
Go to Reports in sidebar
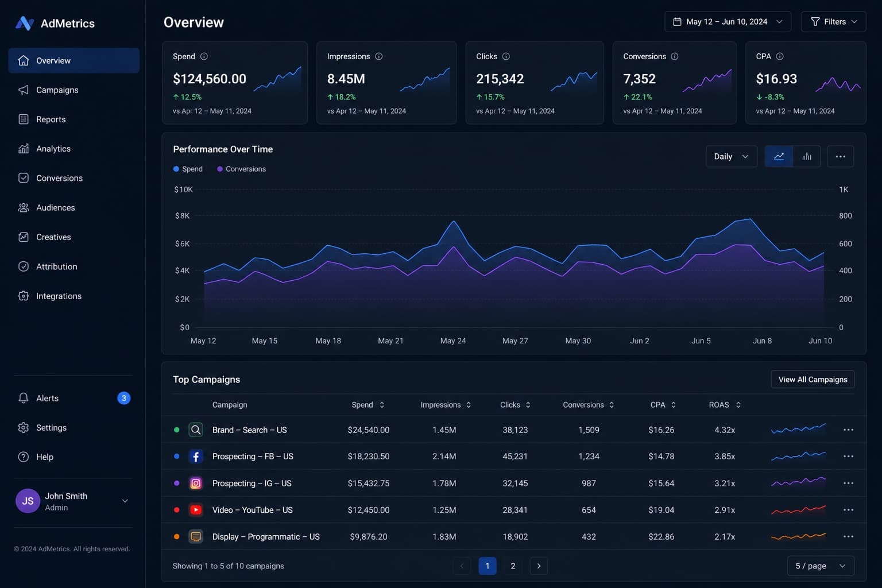[x=73, y=119]
